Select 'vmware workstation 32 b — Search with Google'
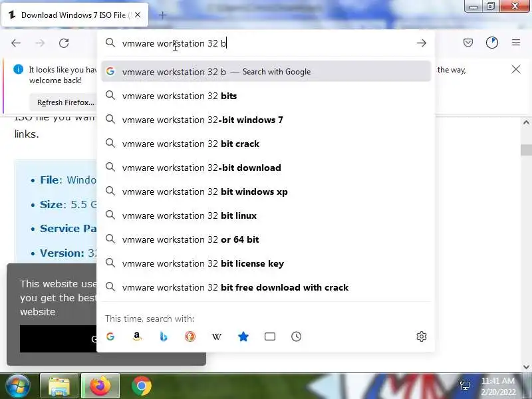The image size is (532, 399). click(266, 72)
